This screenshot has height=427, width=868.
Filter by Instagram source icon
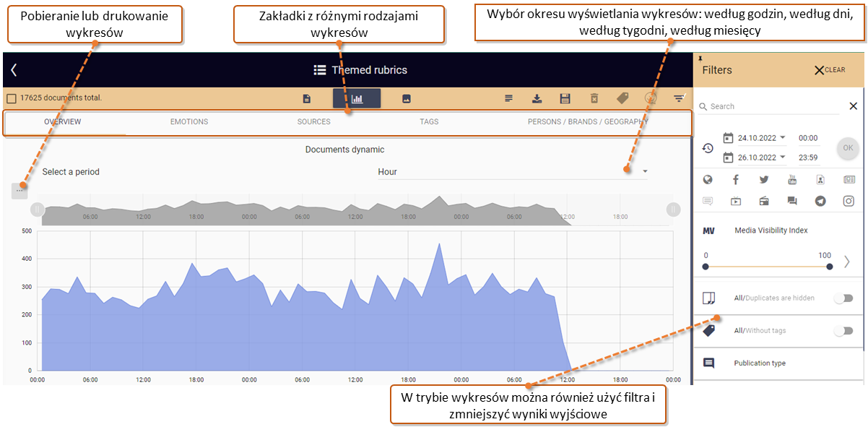point(849,202)
